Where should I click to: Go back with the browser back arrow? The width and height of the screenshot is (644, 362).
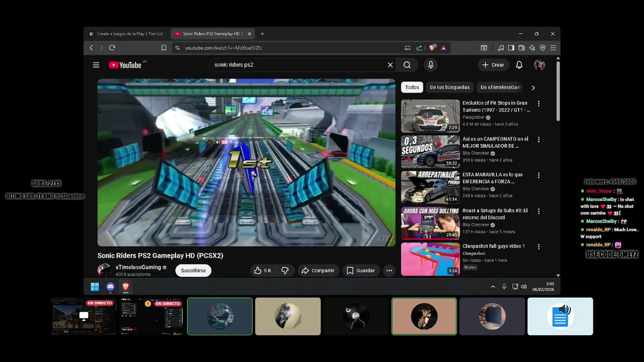pyautogui.click(x=91, y=48)
